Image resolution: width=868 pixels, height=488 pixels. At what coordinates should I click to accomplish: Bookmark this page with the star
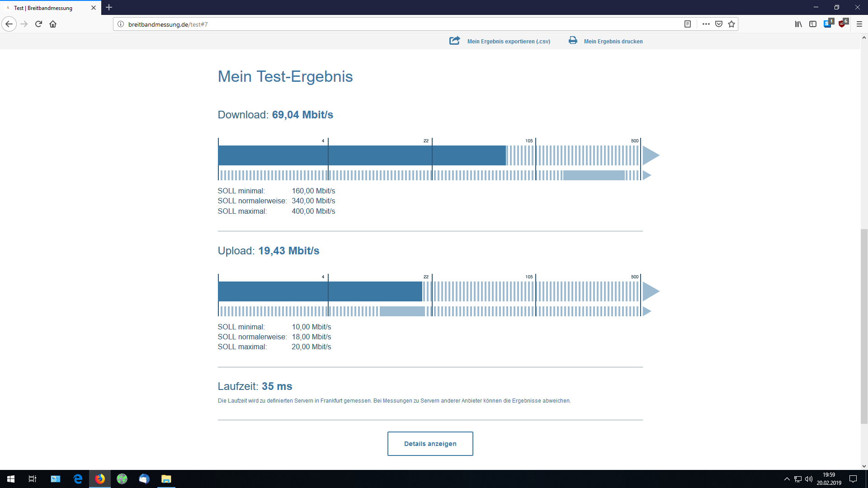point(731,24)
